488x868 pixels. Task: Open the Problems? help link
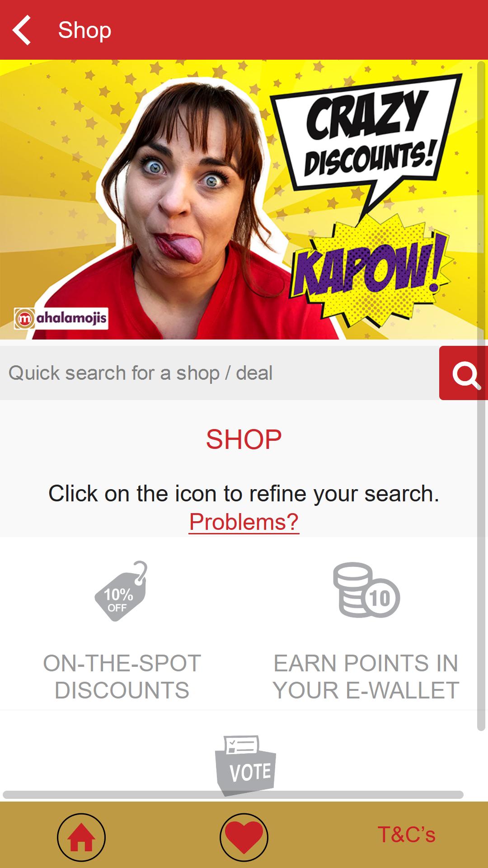tap(244, 522)
